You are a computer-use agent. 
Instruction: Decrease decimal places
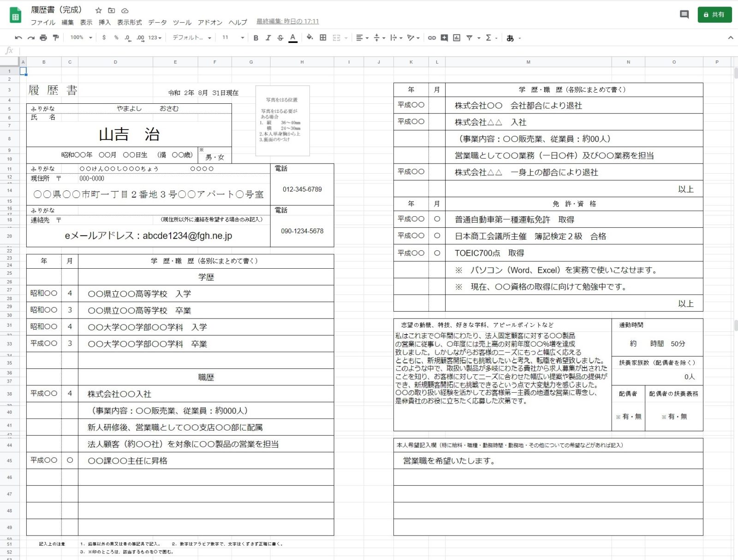point(128,38)
